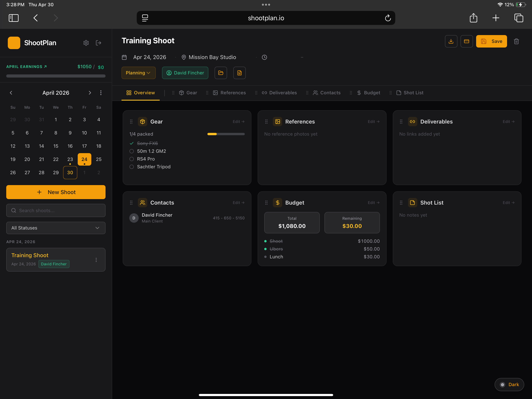Toggle the Dark theme switch
Screen dimensions: 532x399
pos(509,384)
